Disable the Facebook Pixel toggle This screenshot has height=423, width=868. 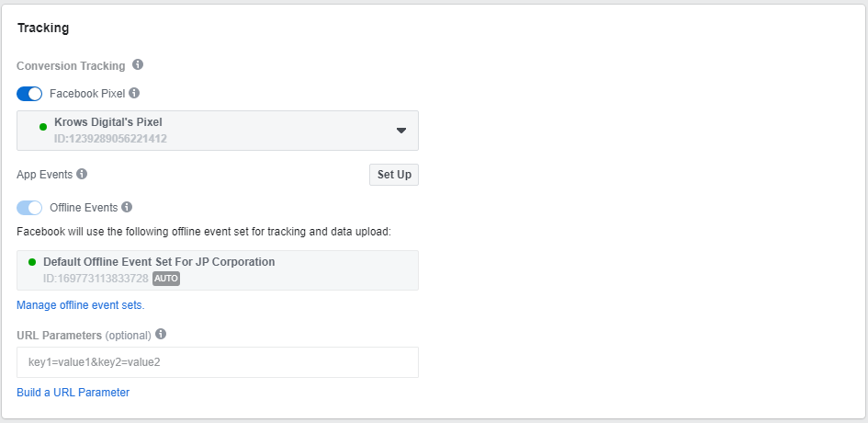(x=29, y=94)
